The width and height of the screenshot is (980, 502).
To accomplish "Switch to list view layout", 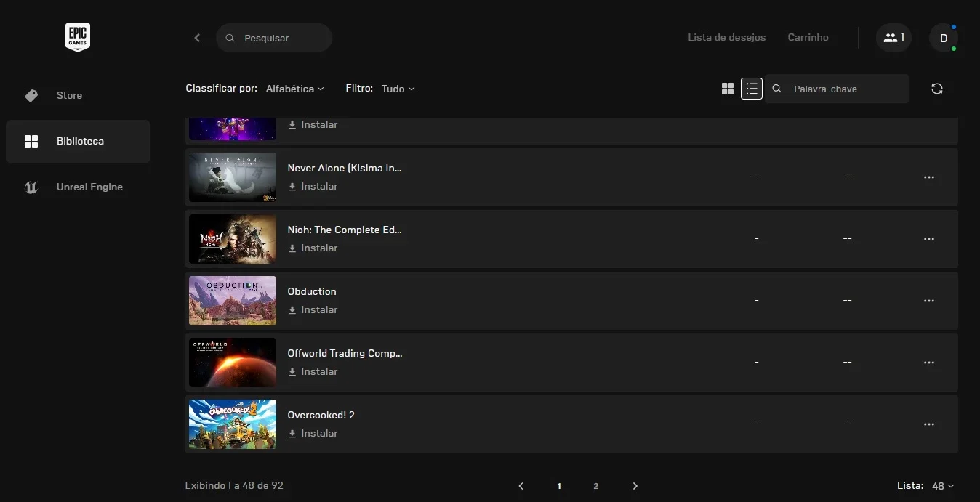I will click(752, 89).
